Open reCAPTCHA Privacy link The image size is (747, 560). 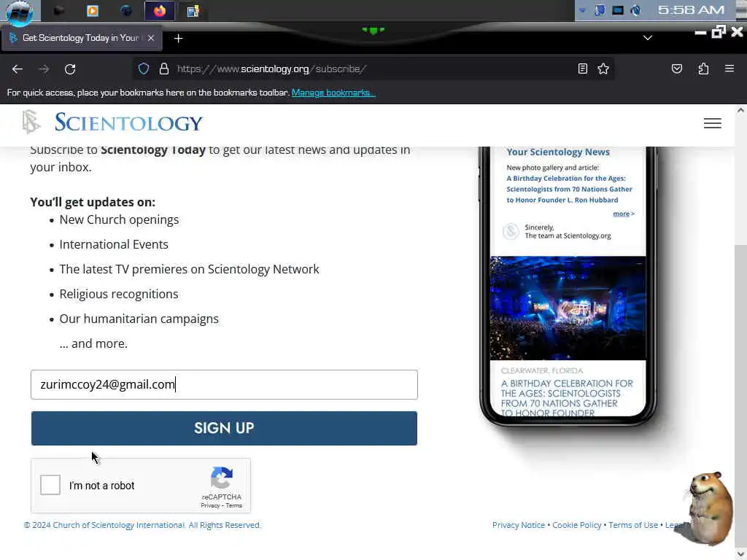click(x=210, y=506)
